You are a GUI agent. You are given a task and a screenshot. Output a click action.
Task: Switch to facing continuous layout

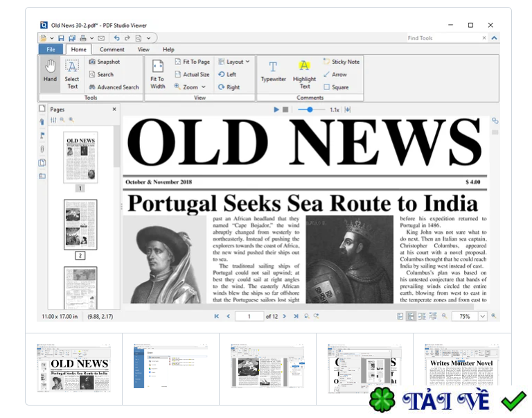(432, 316)
